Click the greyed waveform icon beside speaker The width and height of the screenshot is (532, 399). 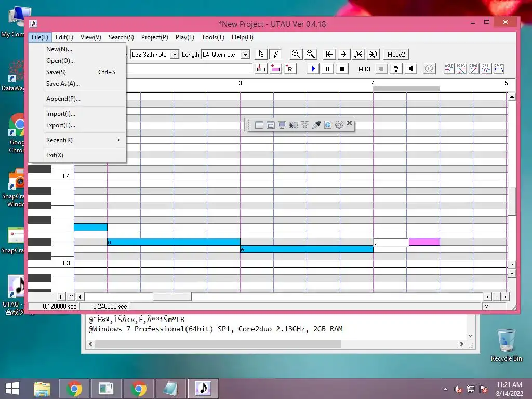point(429,69)
